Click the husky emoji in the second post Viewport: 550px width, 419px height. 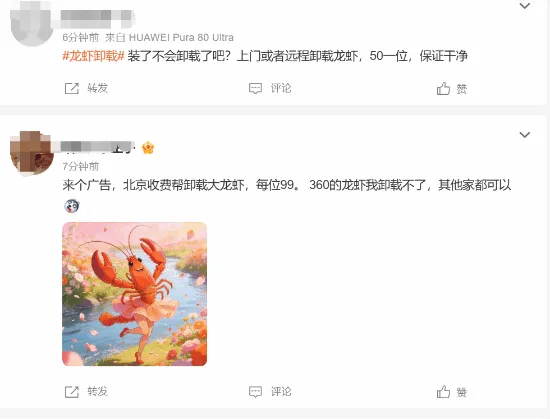(72, 206)
